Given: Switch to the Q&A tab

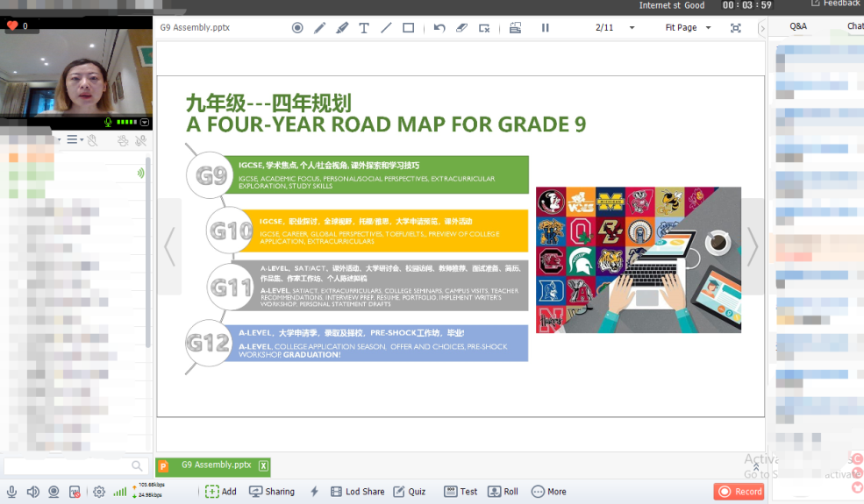Looking at the screenshot, I should pos(798,26).
